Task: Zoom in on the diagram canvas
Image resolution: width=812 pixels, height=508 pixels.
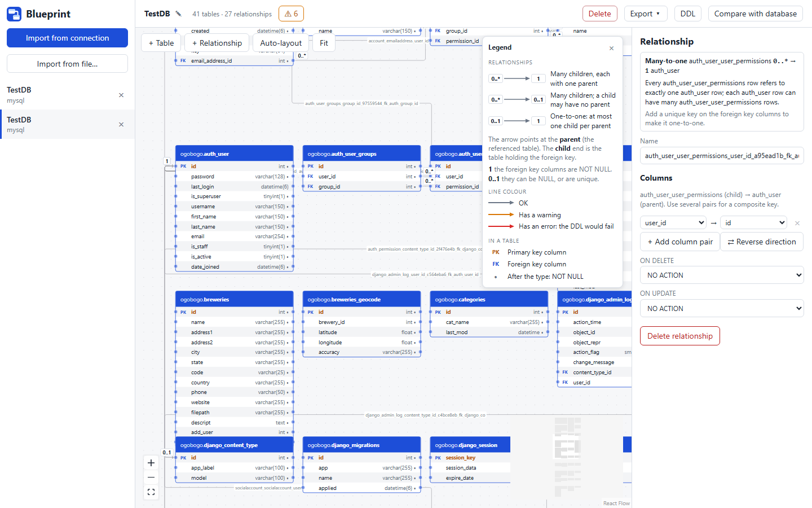Action: click(x=151, y=463)
